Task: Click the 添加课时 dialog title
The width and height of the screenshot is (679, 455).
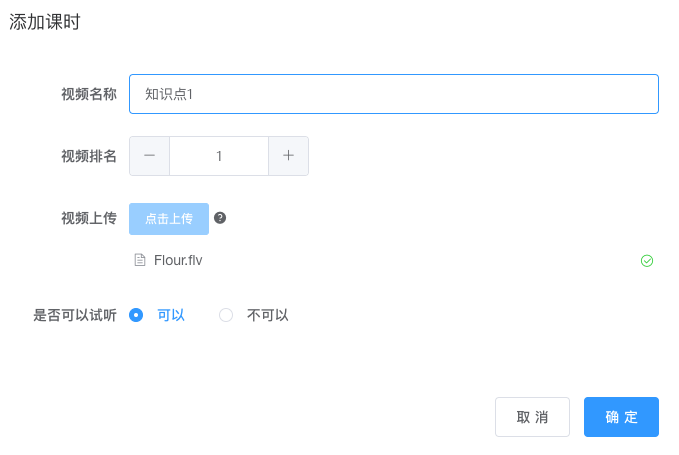Action: [x=45, y=23]
